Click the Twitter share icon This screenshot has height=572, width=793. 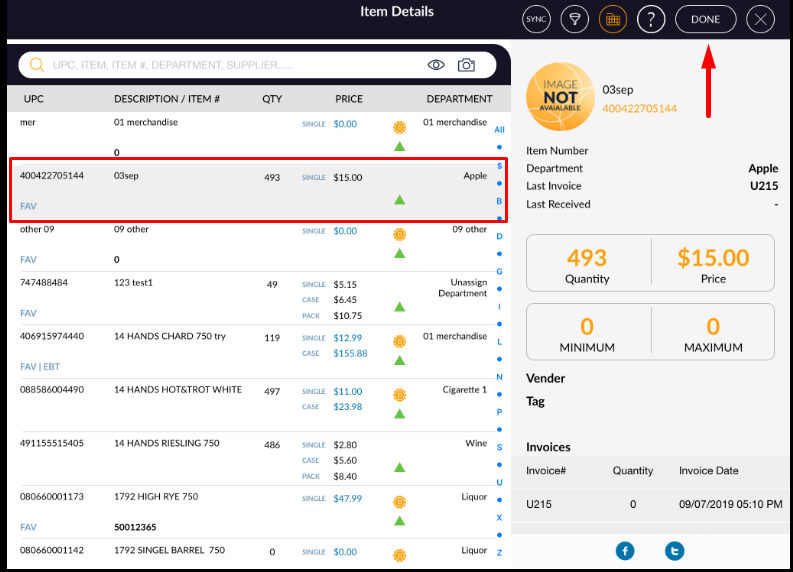675,550
